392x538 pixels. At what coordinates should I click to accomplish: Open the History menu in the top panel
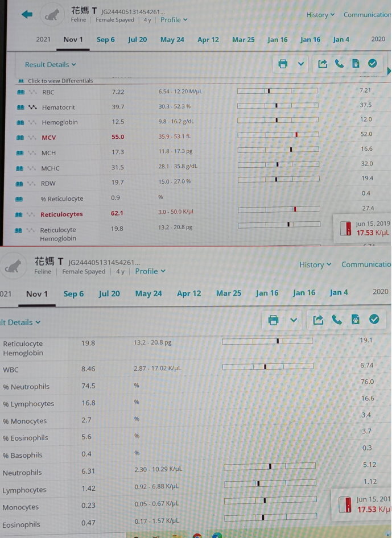point(320,15)
